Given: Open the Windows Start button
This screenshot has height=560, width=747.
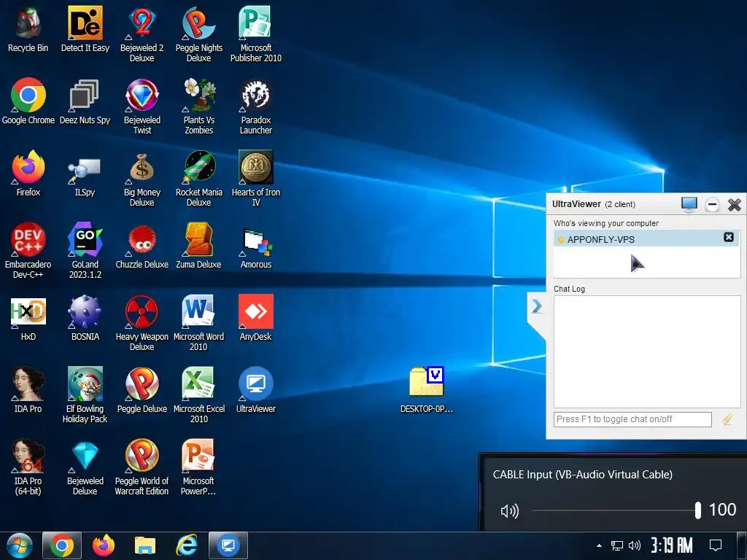Looking at the screenshot, I should click(x=20, y=545).
